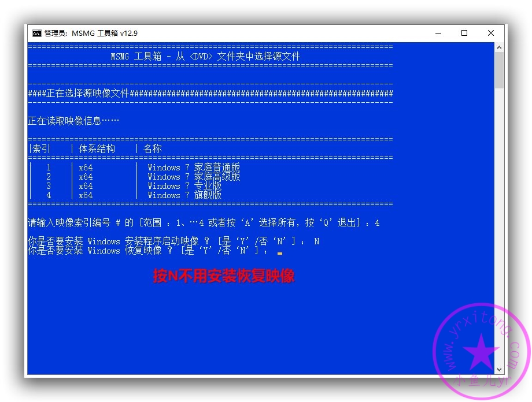This screenshot has width=532, height=402.
Task: Minimize the MSMG 工具箱 window
Action: 438,33
